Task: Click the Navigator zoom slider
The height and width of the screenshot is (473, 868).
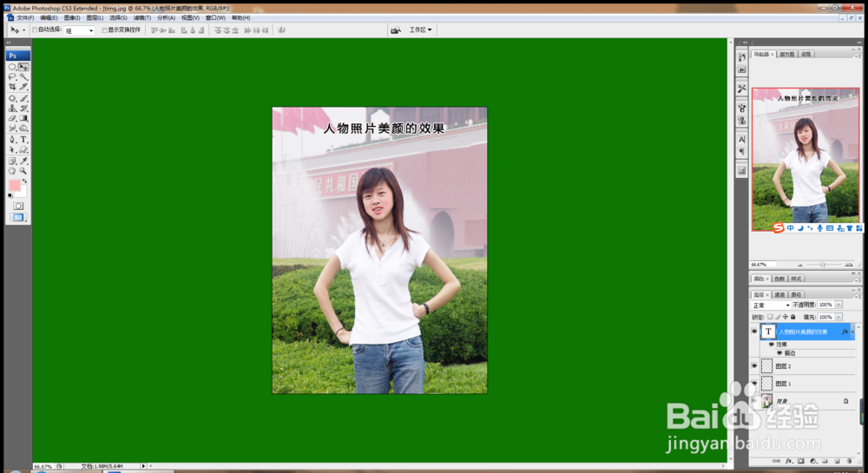Action: [823, 265]
